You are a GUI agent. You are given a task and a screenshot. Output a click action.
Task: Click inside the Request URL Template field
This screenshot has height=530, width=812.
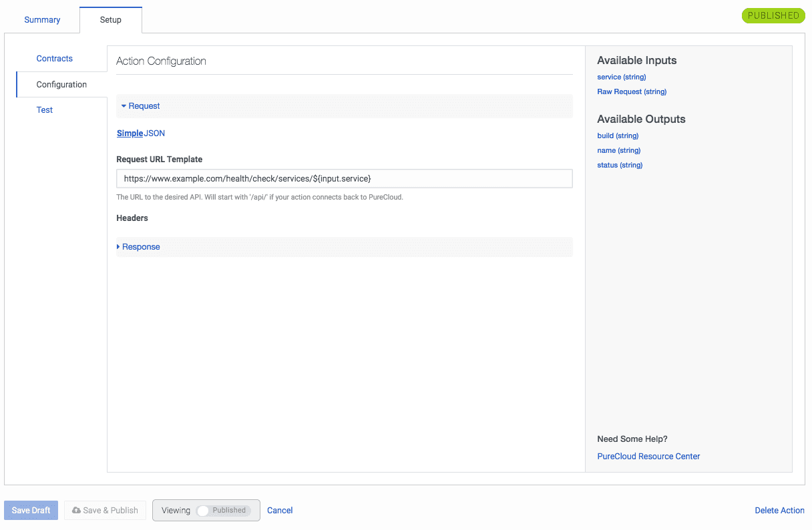(345, 178)
